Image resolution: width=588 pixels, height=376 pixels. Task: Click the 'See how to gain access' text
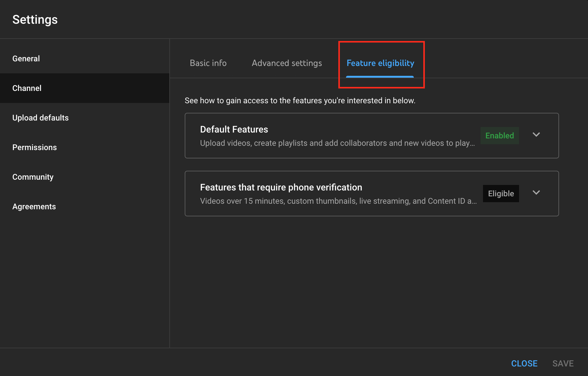(300, 101)
